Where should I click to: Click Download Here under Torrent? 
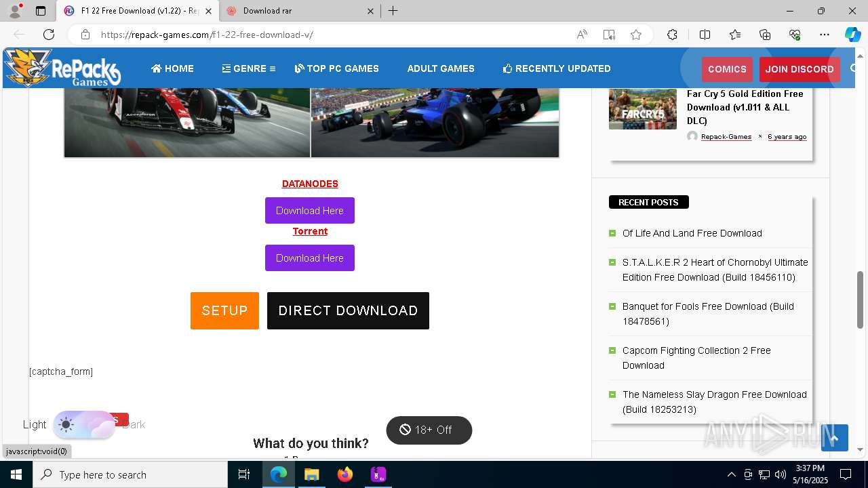tap(310, 258)
